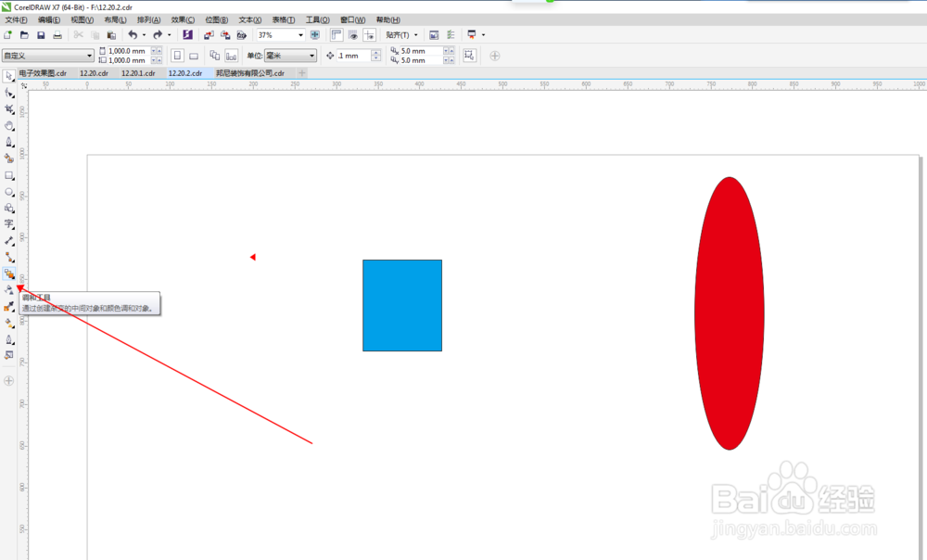The width and height of the screenshot is (927, 560).
Task: Click the page width input field
Action: pos(128,51)
